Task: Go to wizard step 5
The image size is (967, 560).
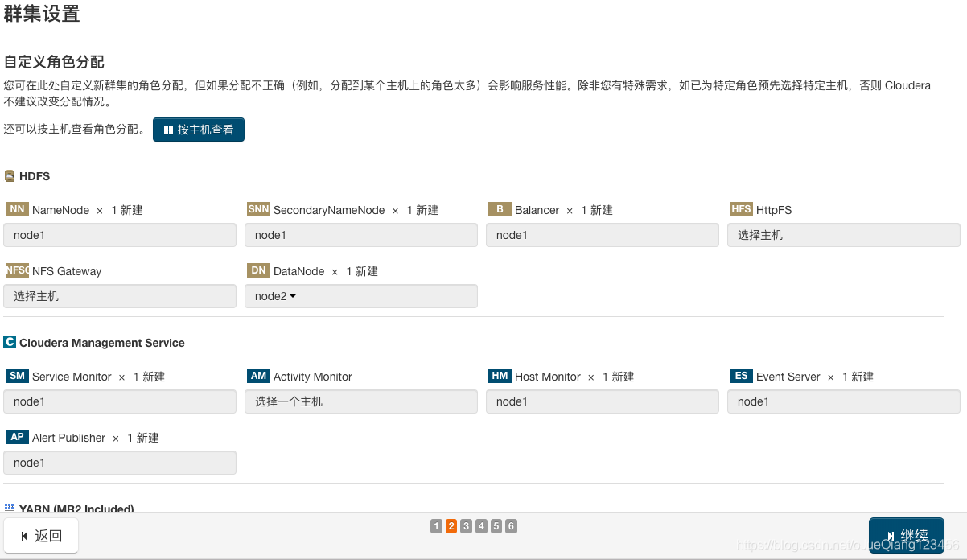Action: [x=496, y=526]
